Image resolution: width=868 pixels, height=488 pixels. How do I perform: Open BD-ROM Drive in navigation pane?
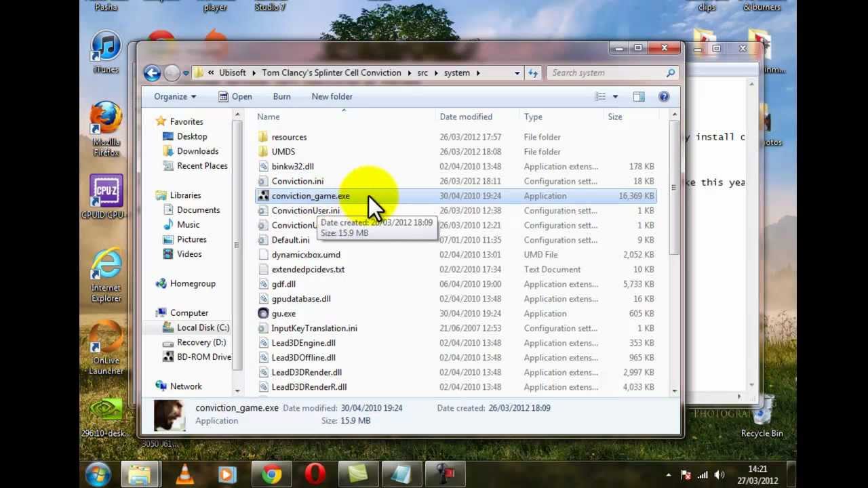tap(203, 357)
